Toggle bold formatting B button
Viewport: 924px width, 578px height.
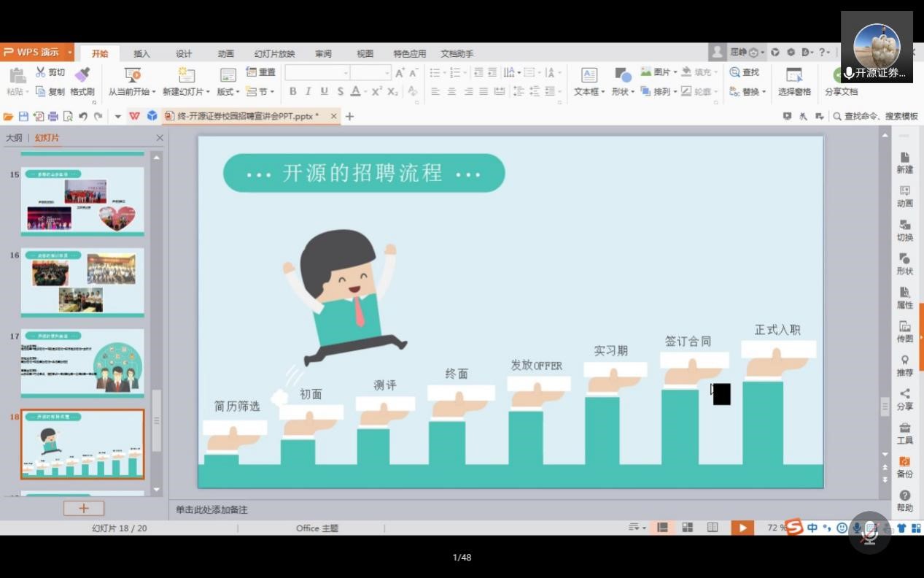click(x=293, y=91)
